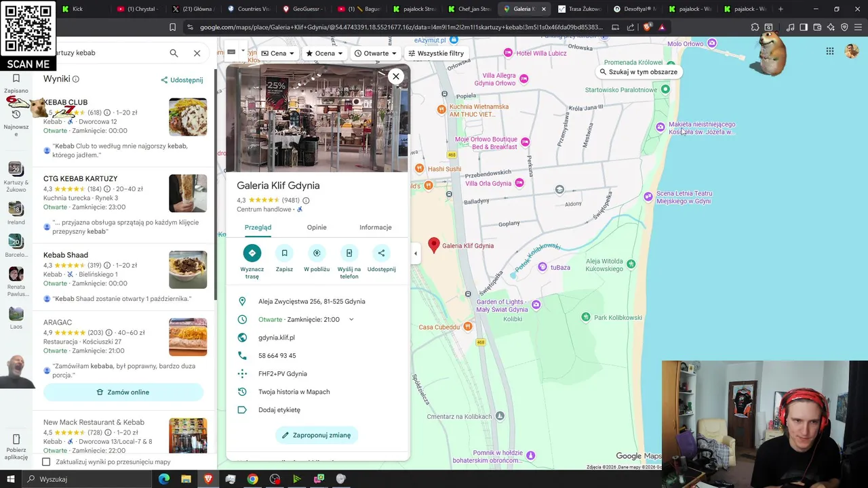Copy plus code FHF2+PV Gdynia

tap(283, 373)
